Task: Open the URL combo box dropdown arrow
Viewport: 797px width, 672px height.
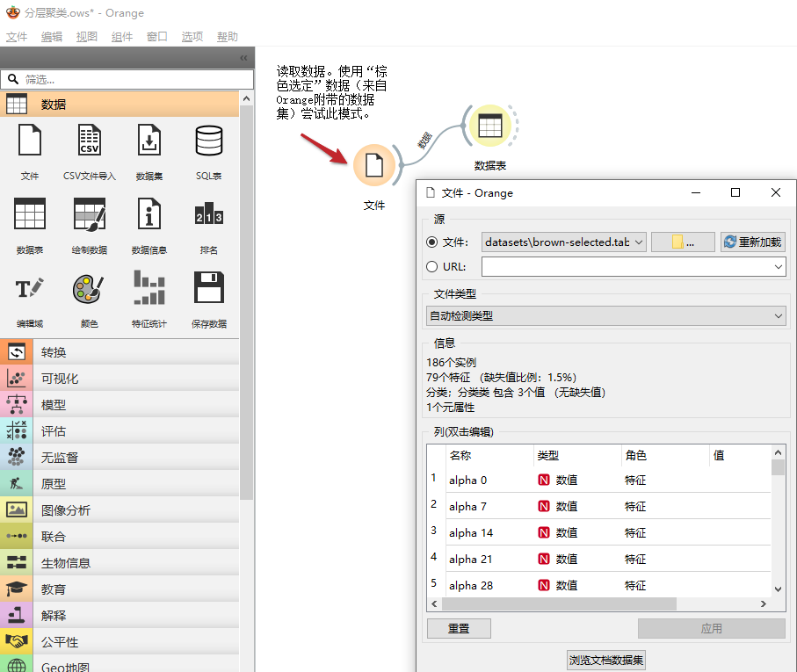Action: pos(779,267)
